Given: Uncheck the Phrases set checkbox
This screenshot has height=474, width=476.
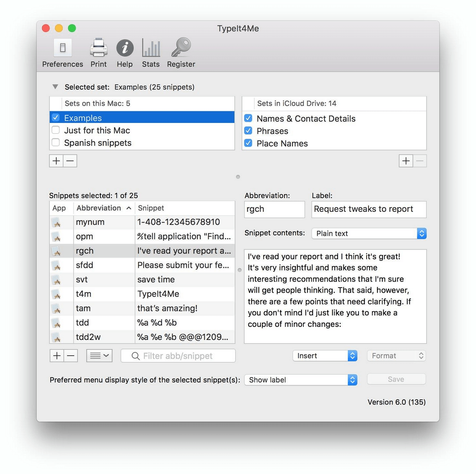Looking at the screenshot, I should point(248,130).
